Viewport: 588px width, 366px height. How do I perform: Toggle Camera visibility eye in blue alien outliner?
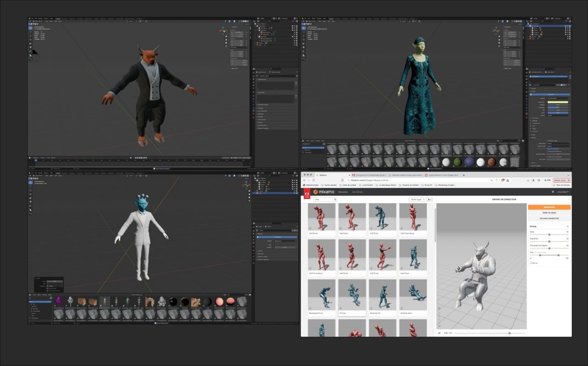coord(295,191)
